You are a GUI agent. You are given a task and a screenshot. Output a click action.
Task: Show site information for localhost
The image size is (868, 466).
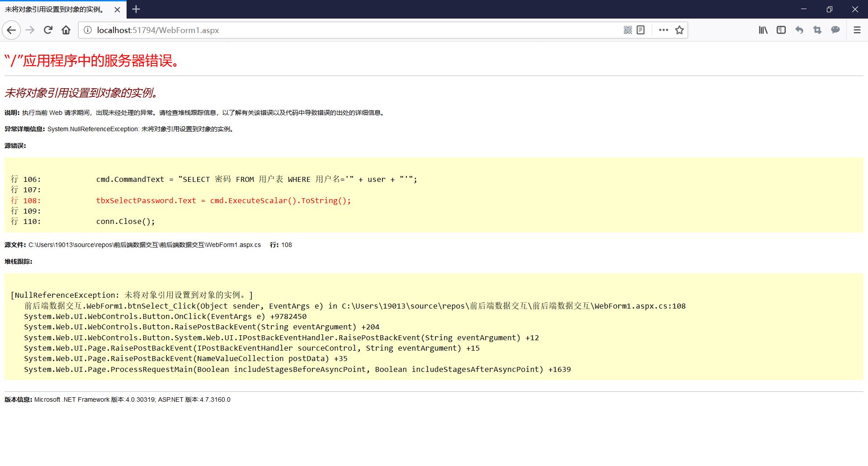(x=88, y=30)
